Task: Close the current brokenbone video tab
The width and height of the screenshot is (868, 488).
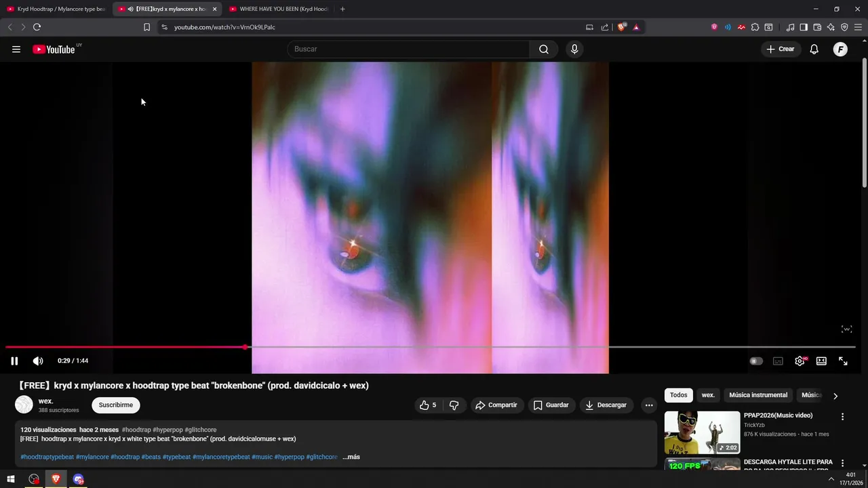Action: click(214, 9)
